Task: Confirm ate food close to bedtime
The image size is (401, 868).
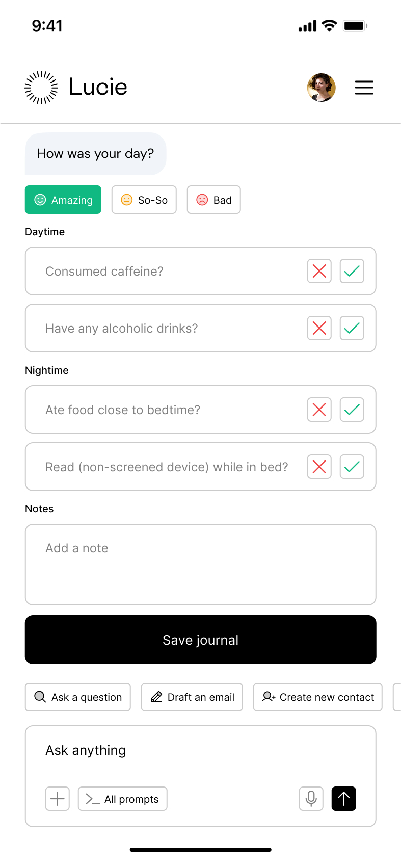Action: [x=352, y=410]
